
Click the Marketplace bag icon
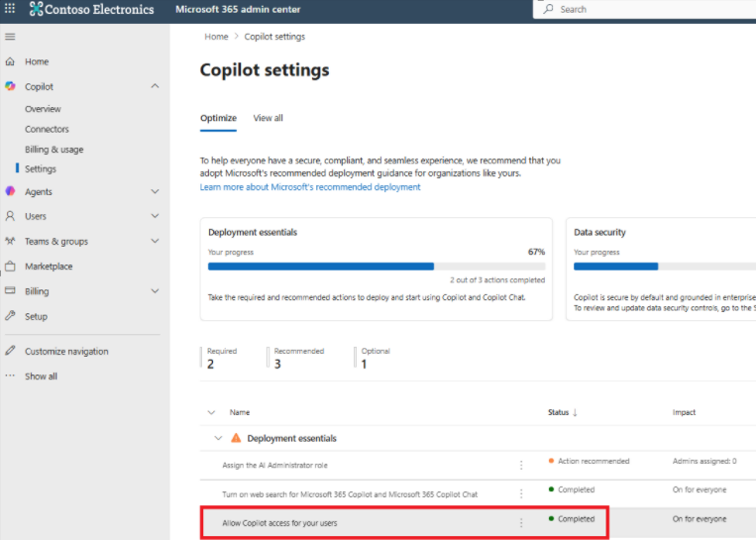click(10, 267)
